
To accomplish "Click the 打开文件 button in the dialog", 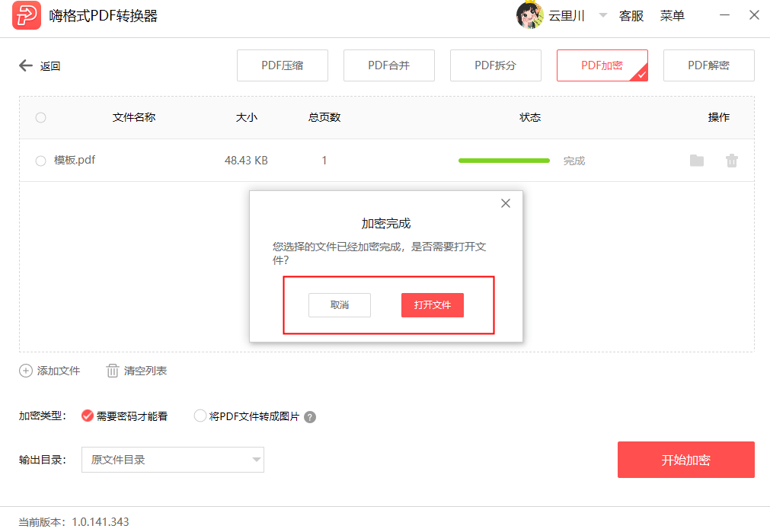I will click(432, 304).
